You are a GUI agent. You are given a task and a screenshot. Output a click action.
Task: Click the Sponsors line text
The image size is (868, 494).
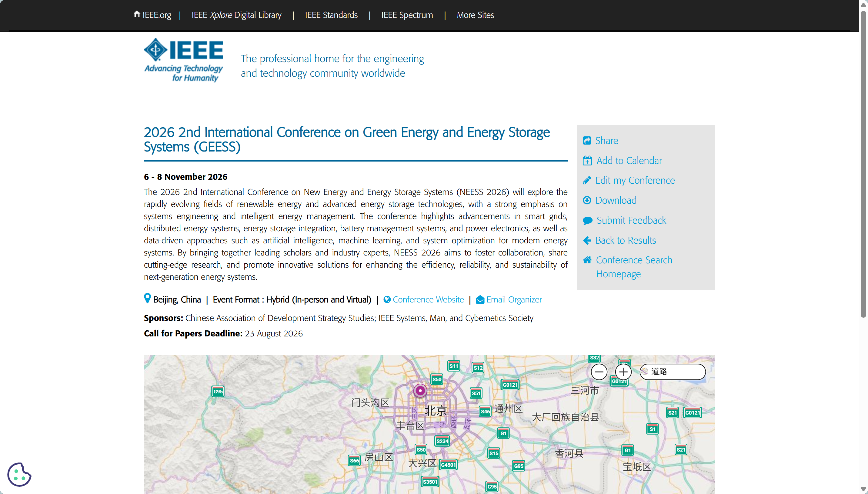pos(339,318)
